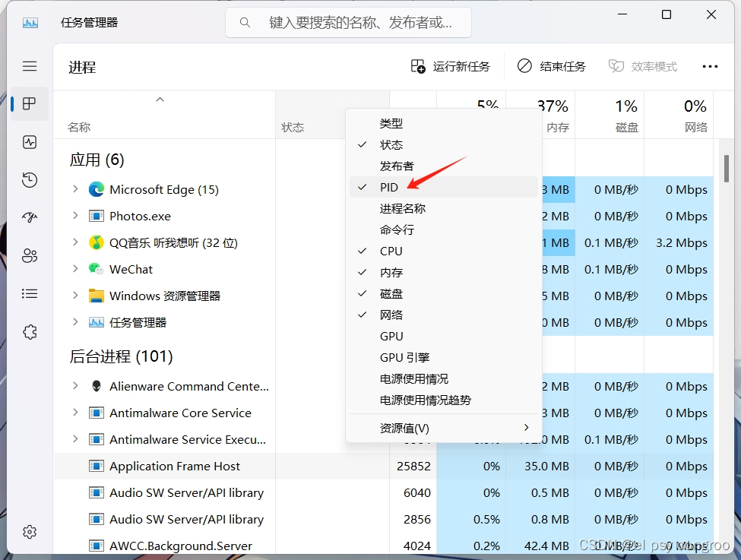Click the 运行新任务 button
The height and width of the screenshot is (560, 741).
click(451, 67)
